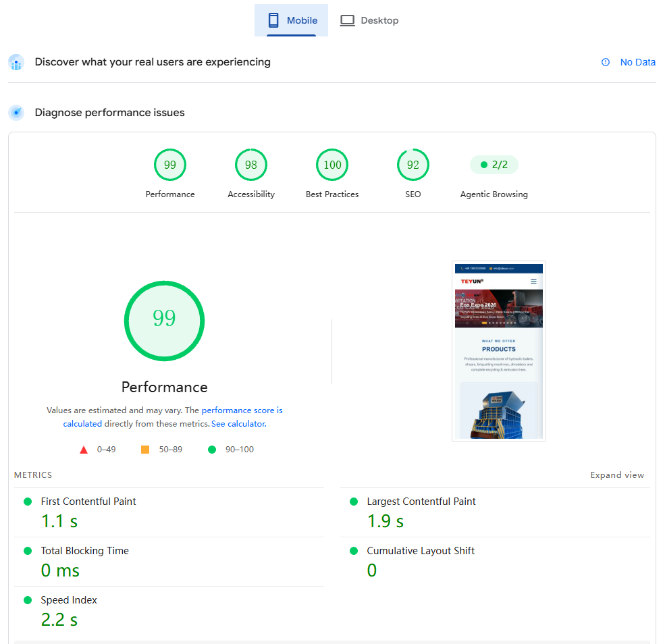Click the green circle 90–100 legend icon
Viewport: 663px width, 644px height.
tap(212, 450)
